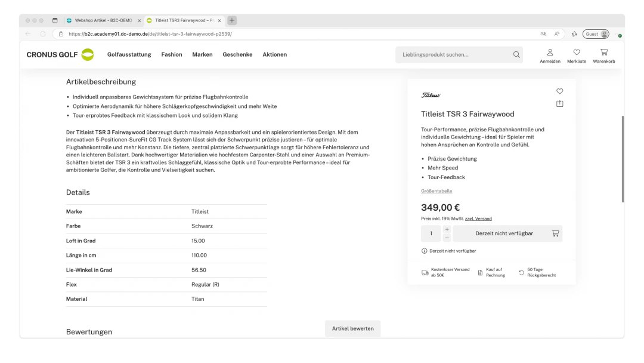Open the Guest profile button

coord(596,34)
